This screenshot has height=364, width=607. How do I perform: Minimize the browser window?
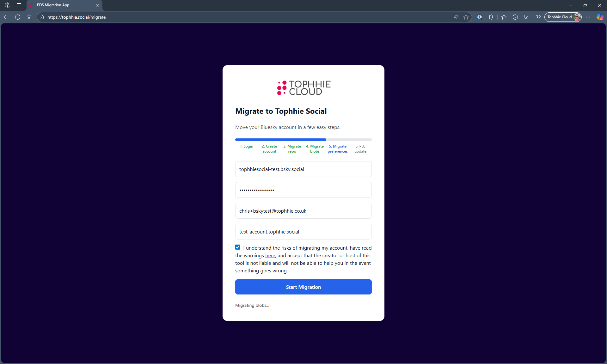[x=571, y=5]
